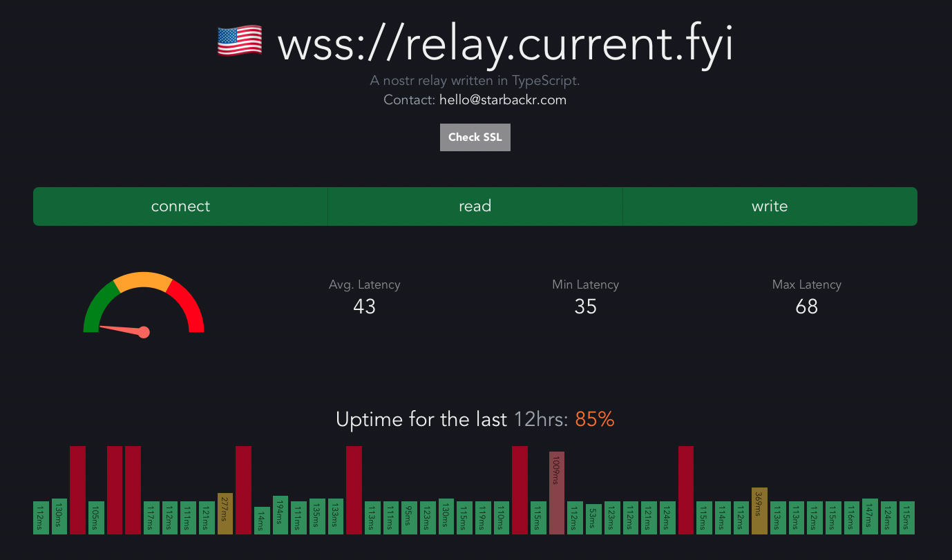Click the orange segment of the gauge
The height and width of the screenshot is (560, 952).
pyautogui.click(x=142, y=280)
